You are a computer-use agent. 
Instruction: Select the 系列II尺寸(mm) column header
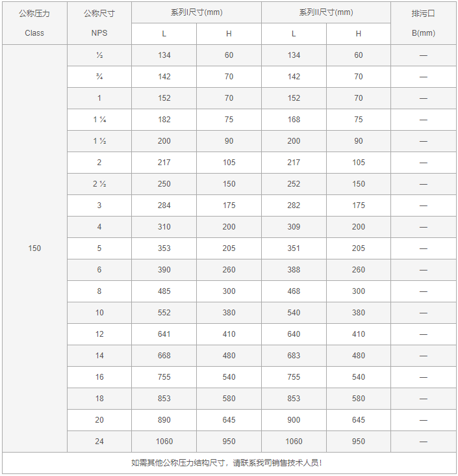pos(326,12)
